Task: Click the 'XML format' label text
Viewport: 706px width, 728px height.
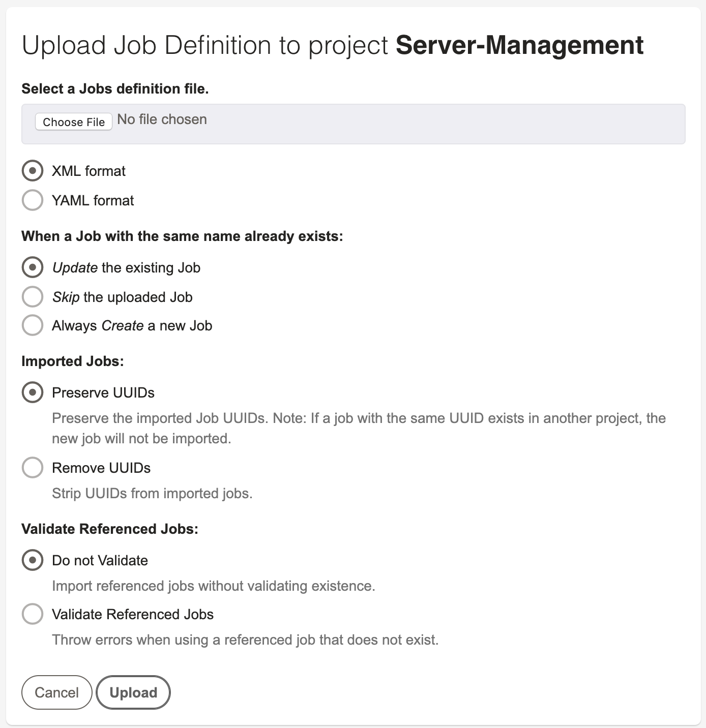Action: point(87,171)
